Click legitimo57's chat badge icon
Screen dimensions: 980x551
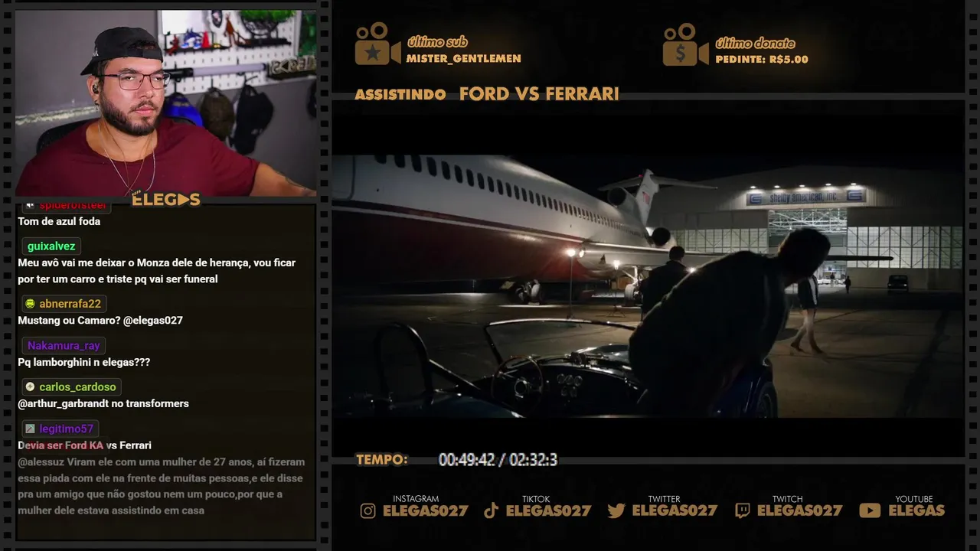[30, 429]
